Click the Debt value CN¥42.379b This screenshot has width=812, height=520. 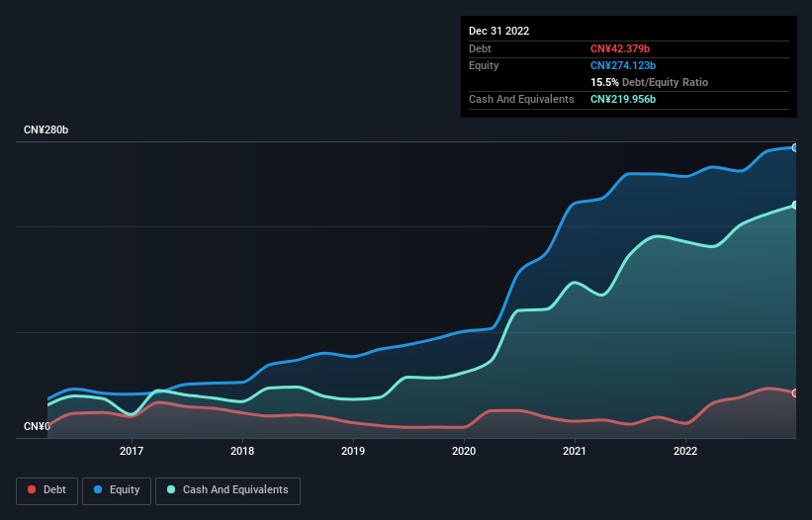coord(620,48)
